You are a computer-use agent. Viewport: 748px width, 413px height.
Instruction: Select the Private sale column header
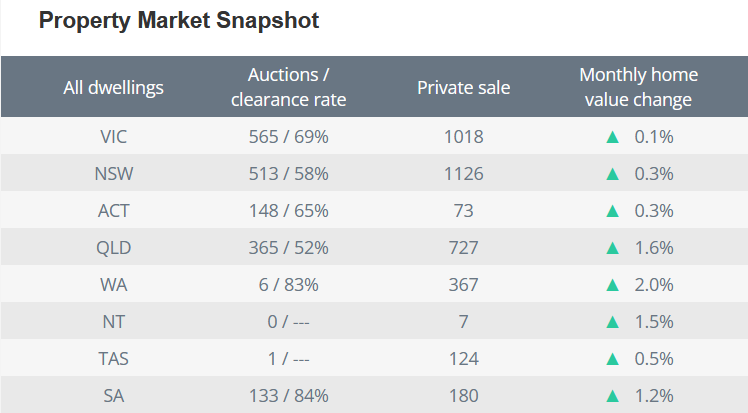point(463,87)
